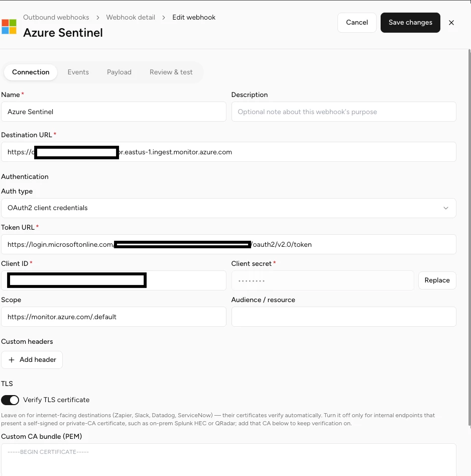Click the Scope label
This screenshot has height=476, width=471.
point(11,300)
